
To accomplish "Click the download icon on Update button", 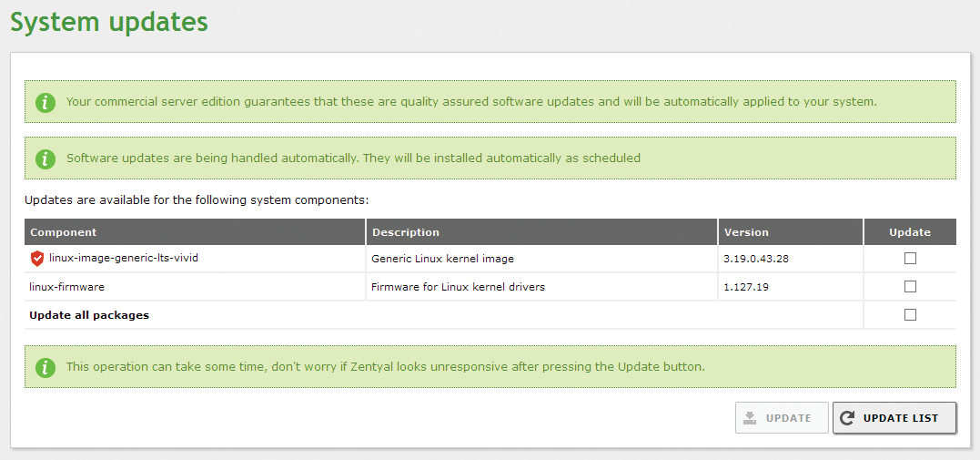I will point(750,418).
